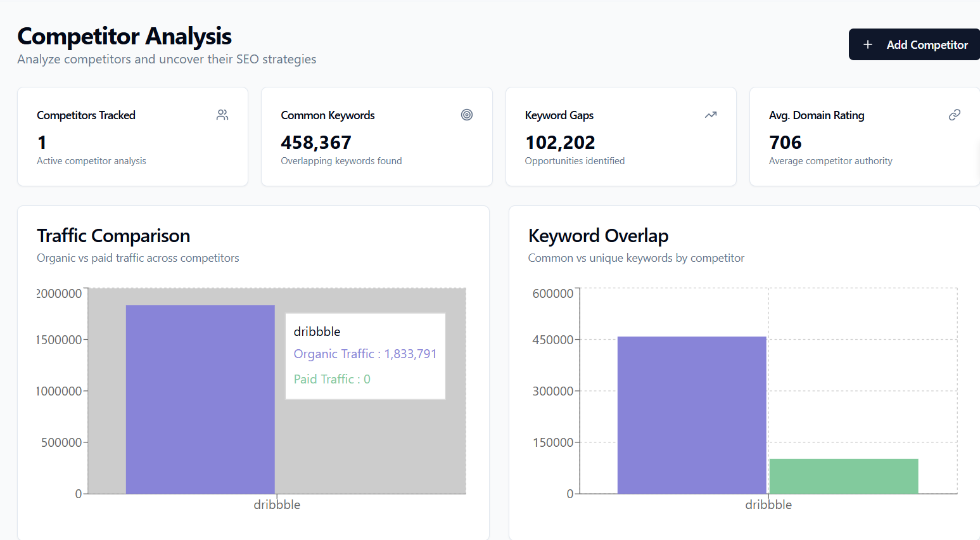Click the dribbble label under Keyword Overlap chart
This screenshot has height=540, width=980.
768,504
